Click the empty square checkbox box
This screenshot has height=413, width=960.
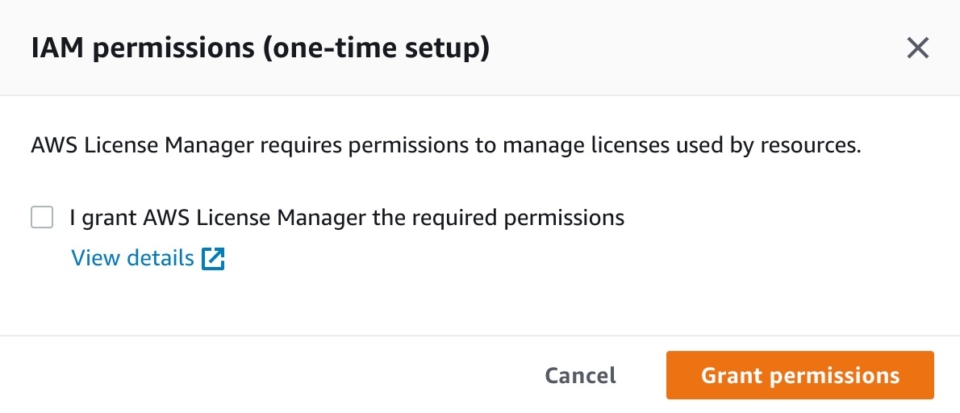click(42, 217)
